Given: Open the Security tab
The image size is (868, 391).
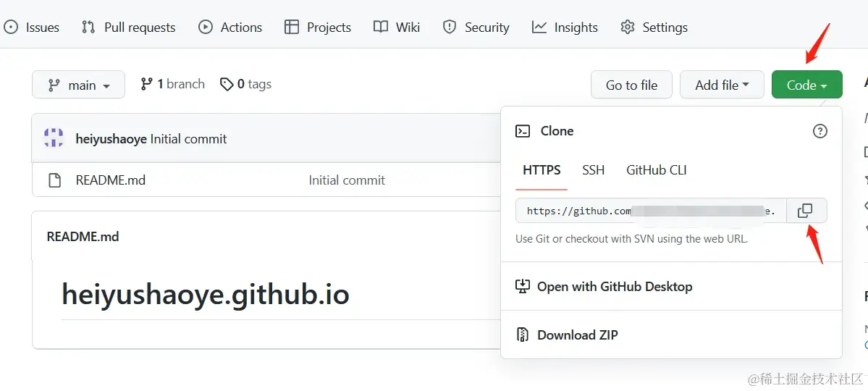Looking at the screenshot, I should [x=476, y=27].
